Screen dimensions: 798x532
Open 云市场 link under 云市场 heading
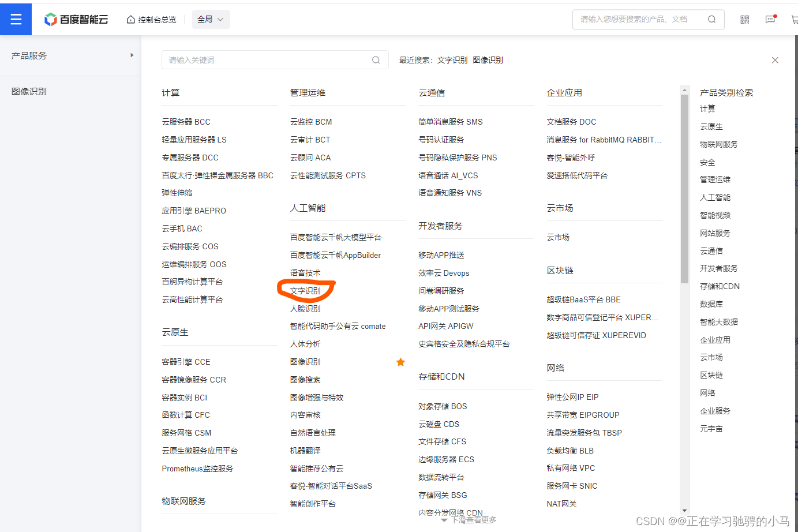click(558, 237)
